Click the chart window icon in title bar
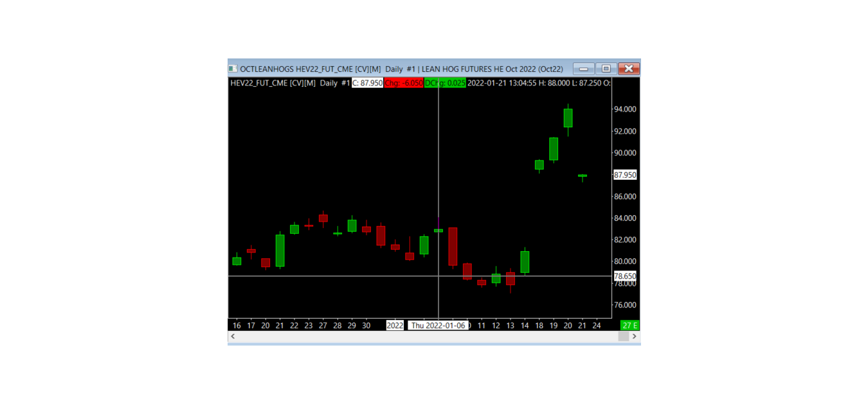 [x=233, y=69]
